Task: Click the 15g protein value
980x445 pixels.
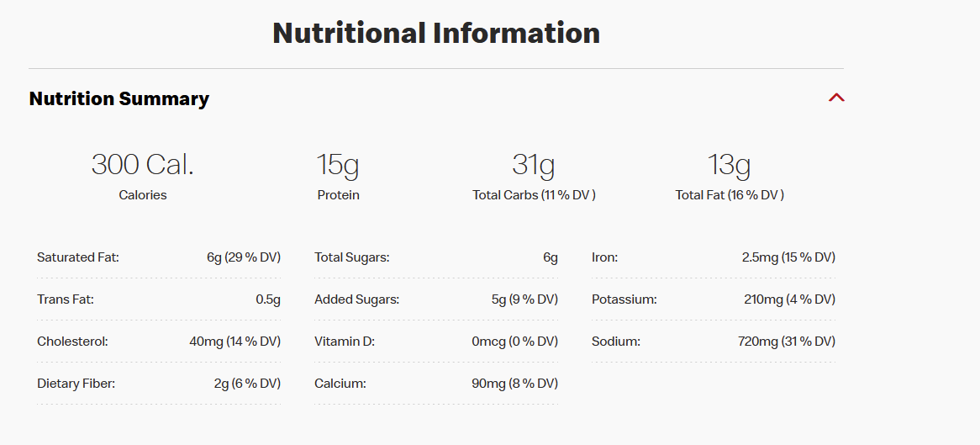Action: (x=338, y=165)
